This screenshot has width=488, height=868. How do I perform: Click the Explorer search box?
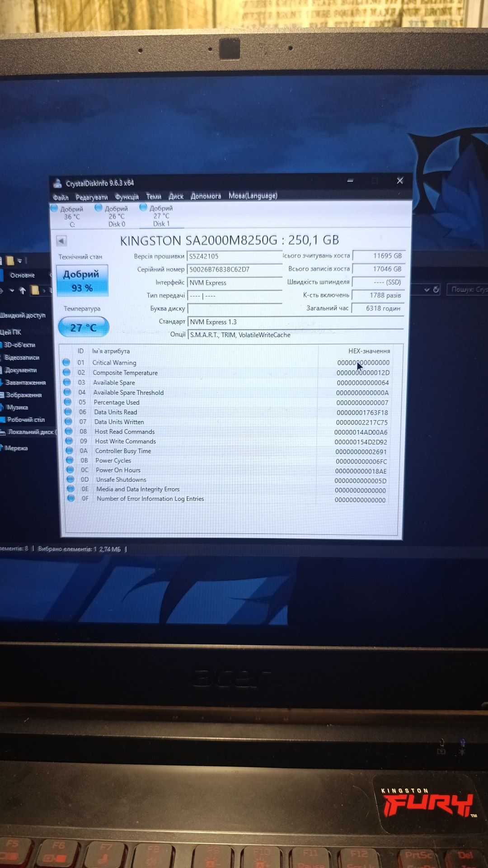pos(467,289)
